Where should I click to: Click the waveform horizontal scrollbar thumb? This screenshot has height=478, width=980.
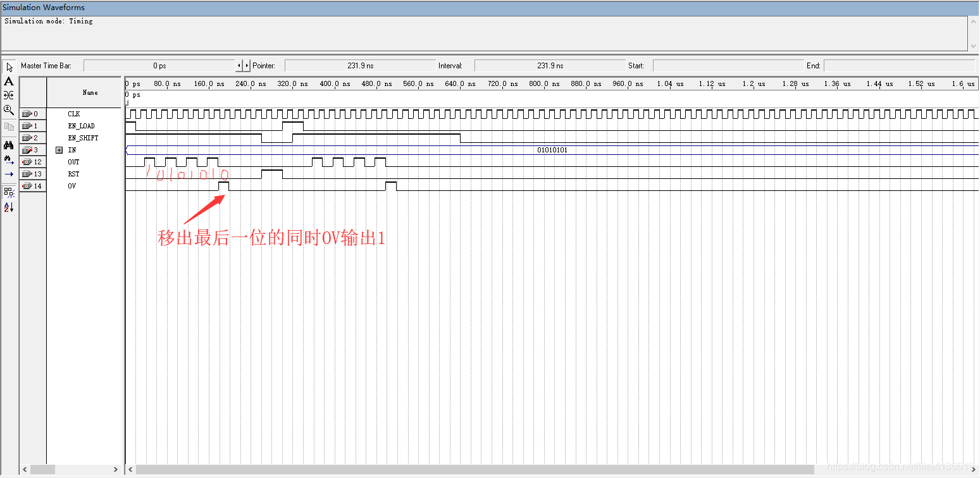pyautogui.click(x=475, y=470)
